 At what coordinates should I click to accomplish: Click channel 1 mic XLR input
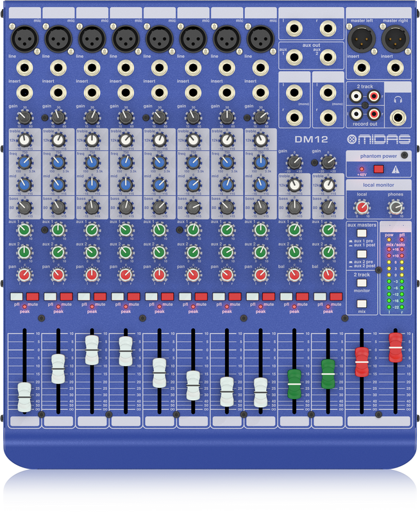click(24, 39)
